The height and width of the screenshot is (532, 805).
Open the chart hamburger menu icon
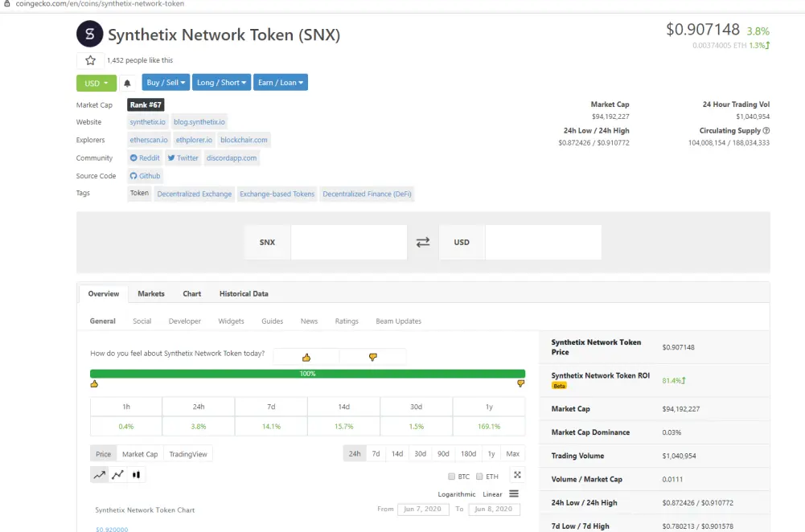tap(514, 493)
